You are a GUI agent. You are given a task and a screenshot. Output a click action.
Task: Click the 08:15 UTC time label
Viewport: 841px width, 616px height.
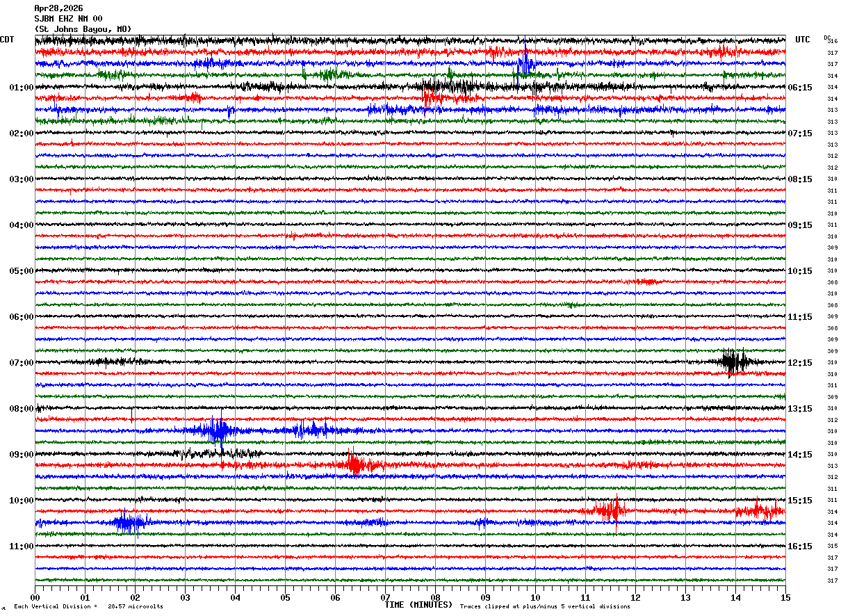point(800,179)
